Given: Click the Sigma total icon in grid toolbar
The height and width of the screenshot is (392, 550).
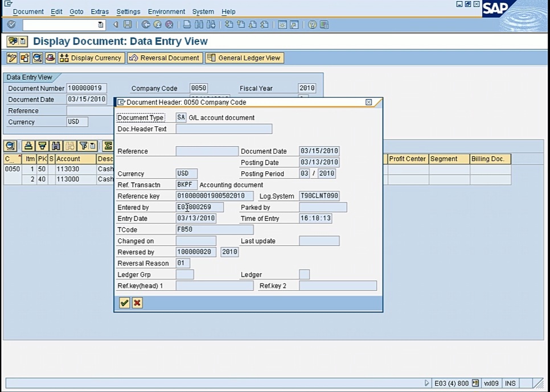Looking at the screenshot, I should (x=108, y=146).
